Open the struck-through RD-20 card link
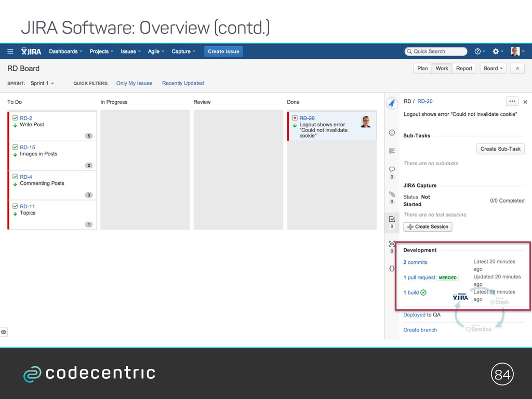 (x=307, y=118)
